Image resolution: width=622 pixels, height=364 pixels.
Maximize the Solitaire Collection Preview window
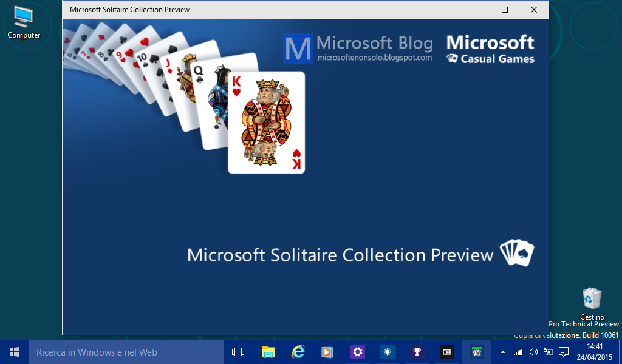pos(505,10)
